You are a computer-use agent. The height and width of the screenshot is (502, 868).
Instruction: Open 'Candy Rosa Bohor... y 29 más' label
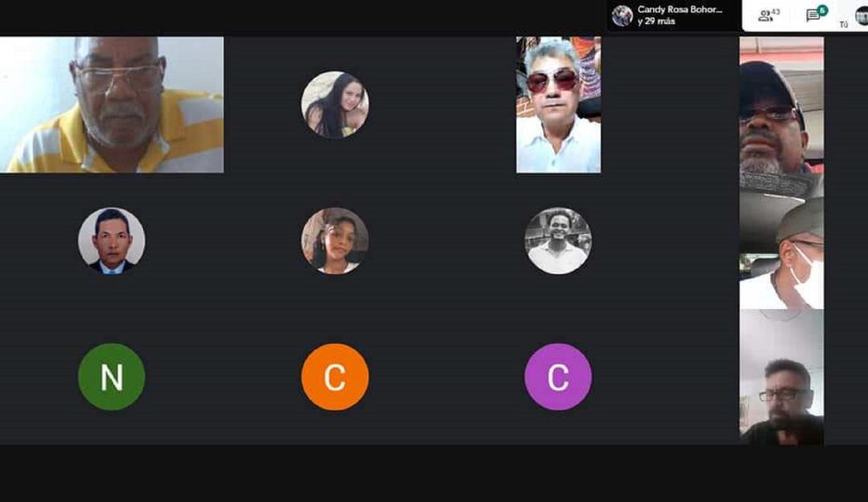(x=680, y=15)
